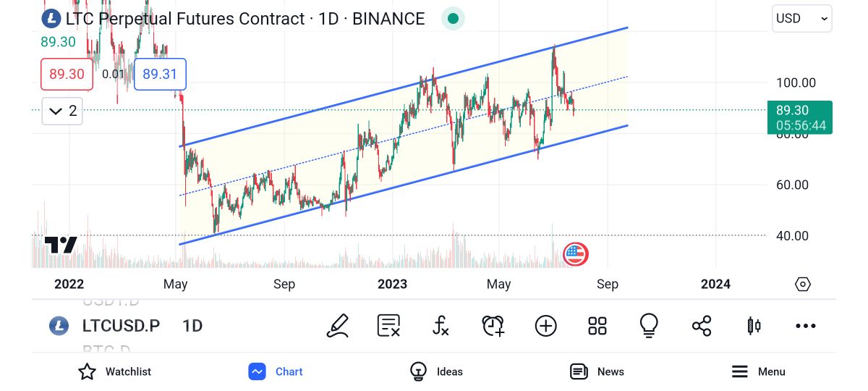Tap the plus circle add icon
This screenshot has width=868, height=391.
(545, 326)
